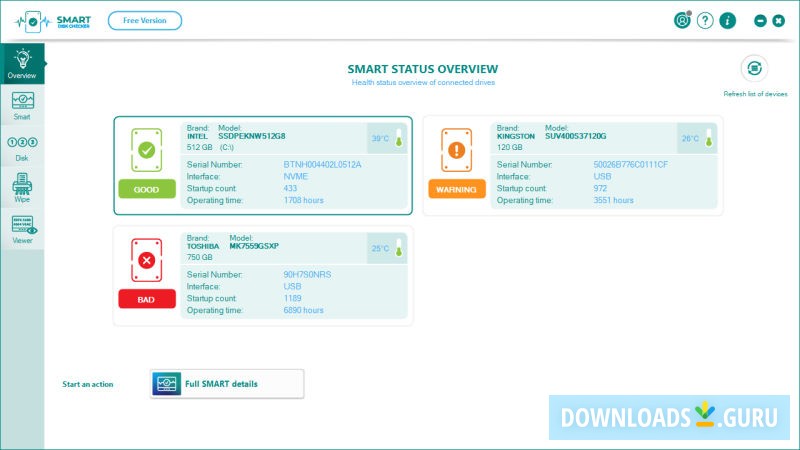Click serial number 90H7S0NRS
This screenshot has height=450, width=800.
coord(307,274)
